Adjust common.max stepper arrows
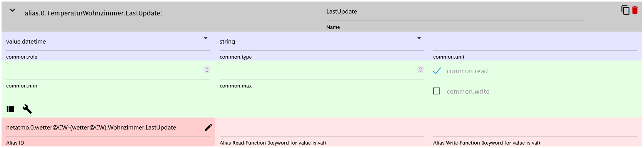Viewport: 644px width, 148px height. (x=420, y=70)
